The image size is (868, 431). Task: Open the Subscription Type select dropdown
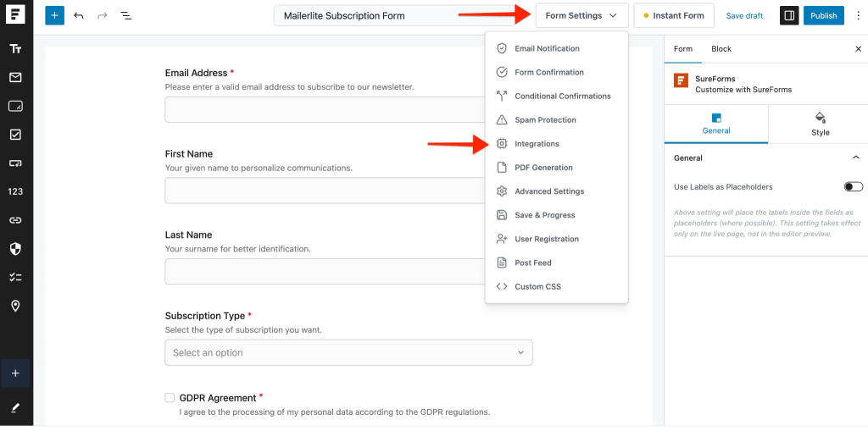click(348, 352)
